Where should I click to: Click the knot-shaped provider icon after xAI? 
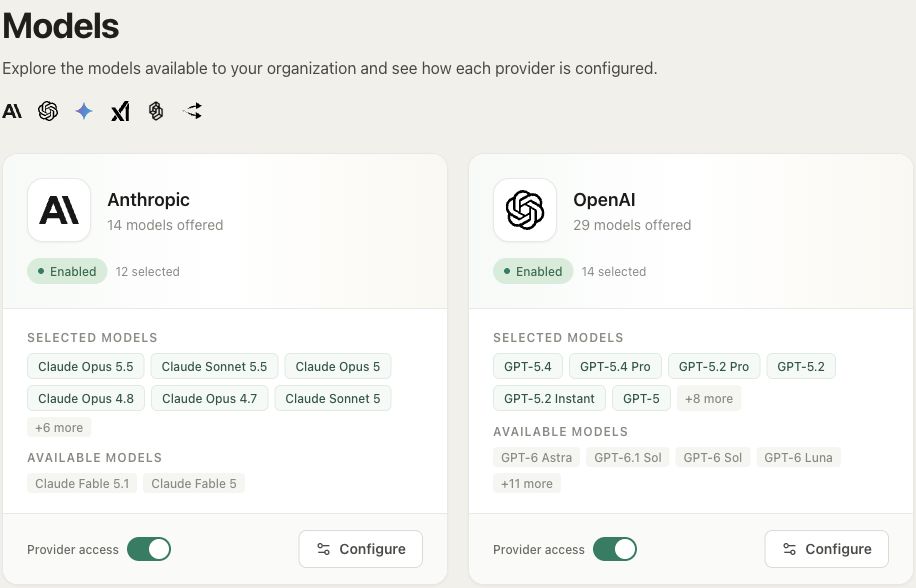point(156,110)
